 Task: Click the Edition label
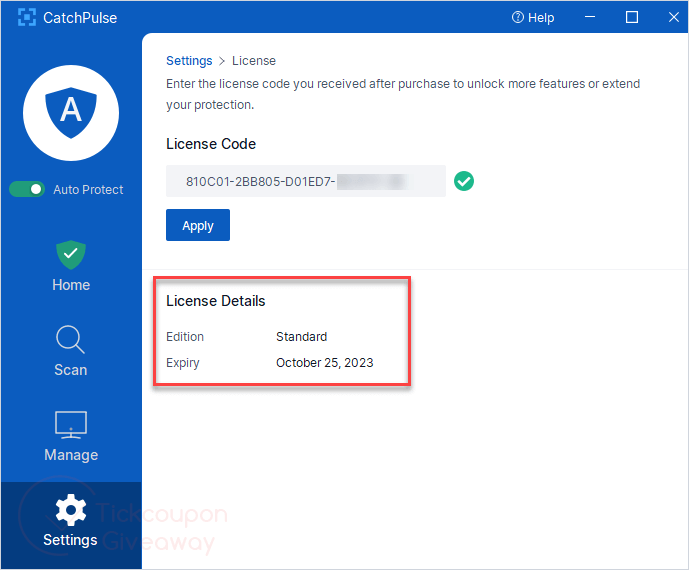pos(185,337)
